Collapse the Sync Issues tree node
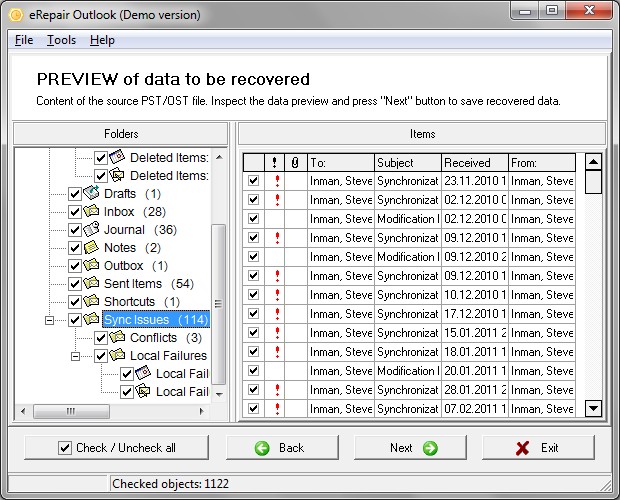The width and height of the screenshot is (620, 500). 49,320
